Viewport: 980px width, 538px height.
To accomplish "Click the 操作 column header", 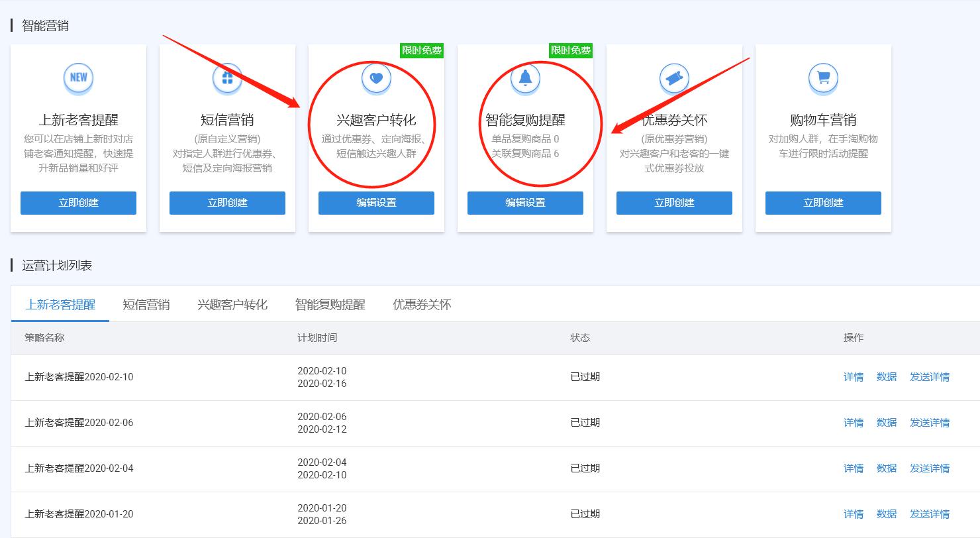I will point(854,338).
